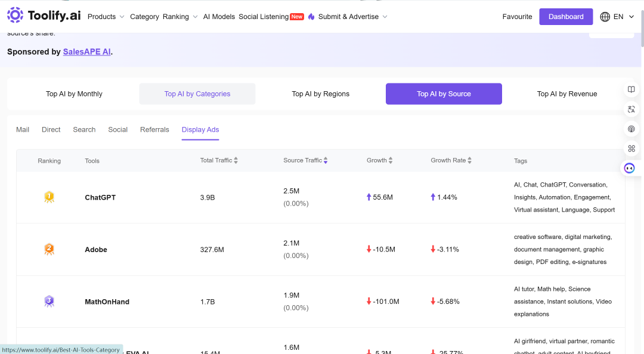Expand the Ranking dropdown menu

click(180, 17)
